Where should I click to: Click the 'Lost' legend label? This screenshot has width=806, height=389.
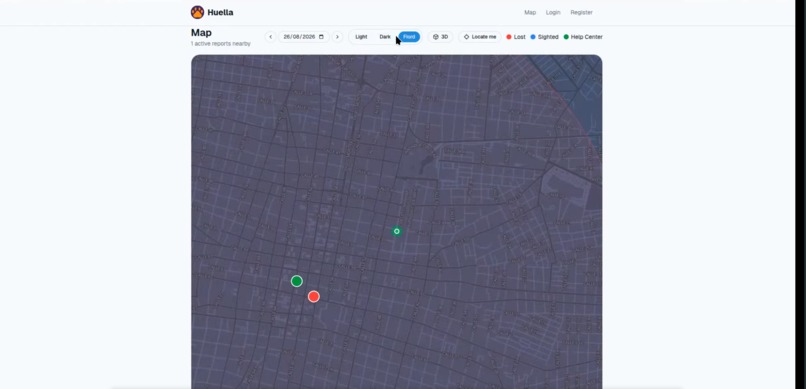pos(520,37)
